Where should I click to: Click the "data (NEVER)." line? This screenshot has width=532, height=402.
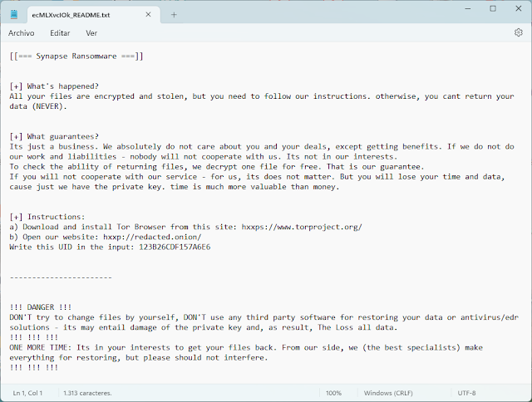click(38, 106)
